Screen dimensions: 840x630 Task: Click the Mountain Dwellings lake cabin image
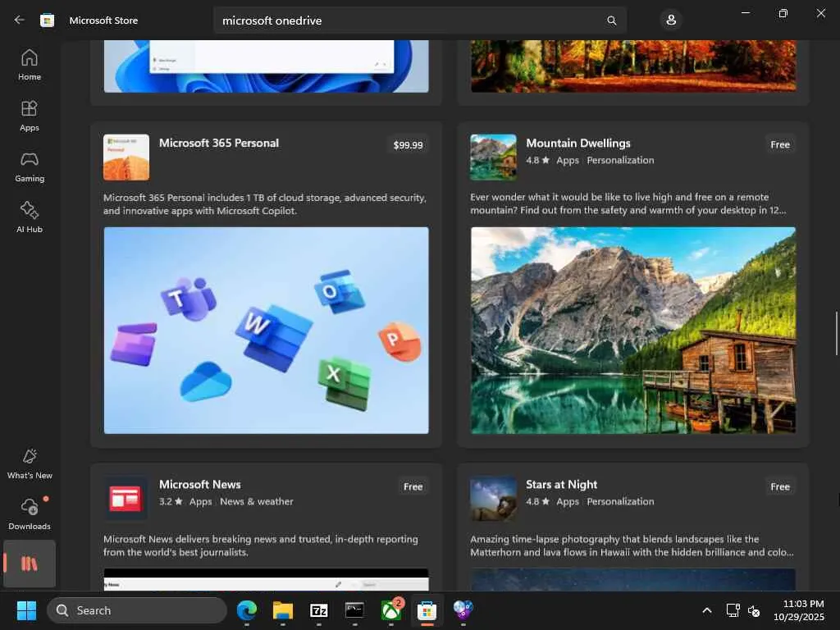click(x=633, y=330)
